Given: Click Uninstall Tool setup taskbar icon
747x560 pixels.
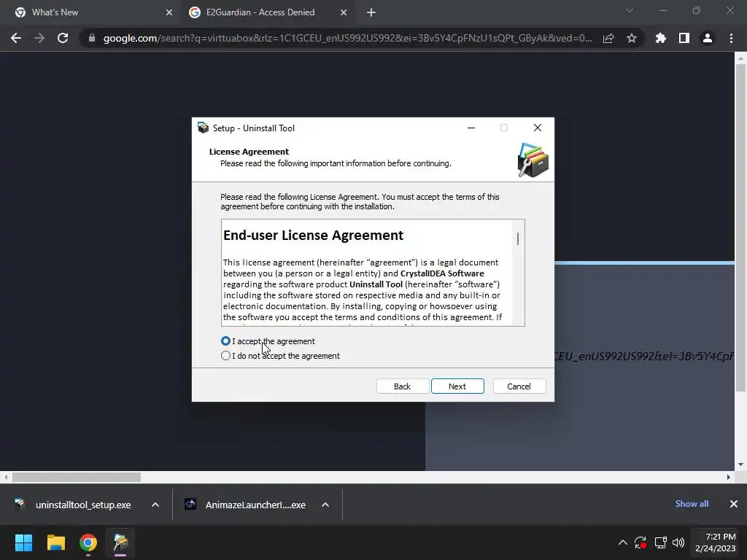Looking at the screenshot, I should tap(120, 542).
